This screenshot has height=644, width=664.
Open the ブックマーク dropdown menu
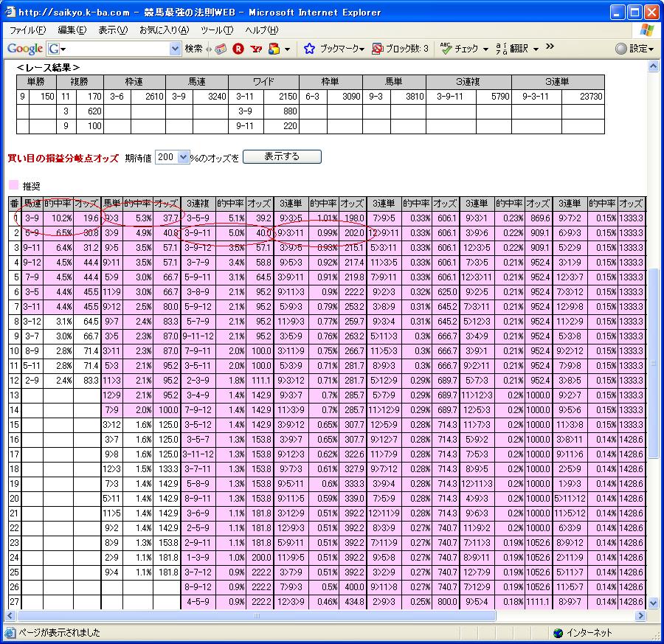(x=342, y=49)
